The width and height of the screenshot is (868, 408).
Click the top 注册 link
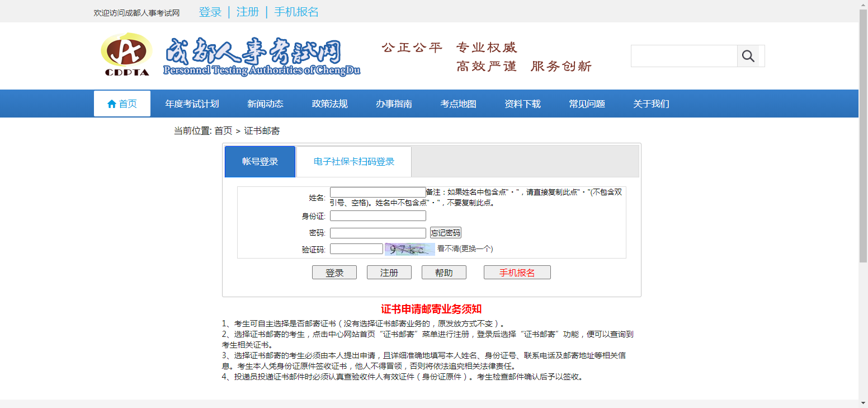(247, 12)
